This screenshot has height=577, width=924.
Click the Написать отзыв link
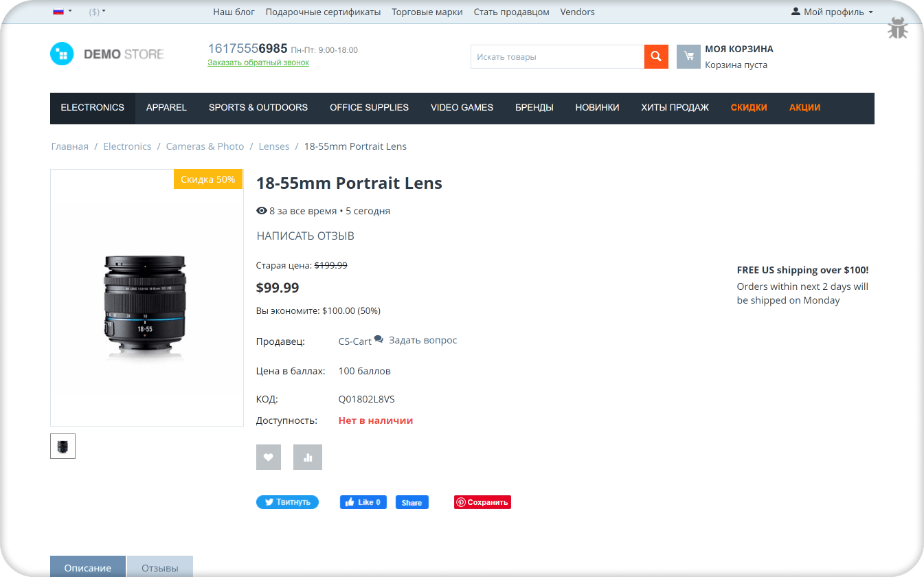[x=306, y=236]
